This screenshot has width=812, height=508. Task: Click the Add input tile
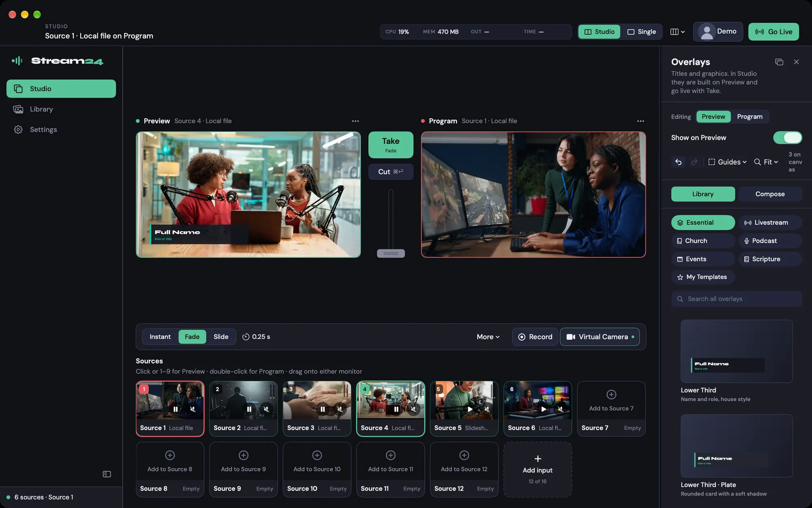(x=538, y=469)
